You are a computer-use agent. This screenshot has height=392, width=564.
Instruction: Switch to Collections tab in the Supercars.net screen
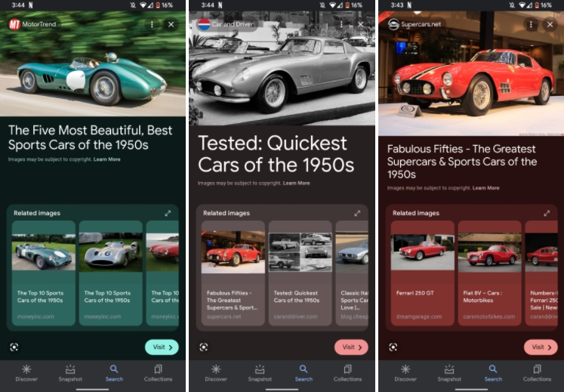coord(537,372)
